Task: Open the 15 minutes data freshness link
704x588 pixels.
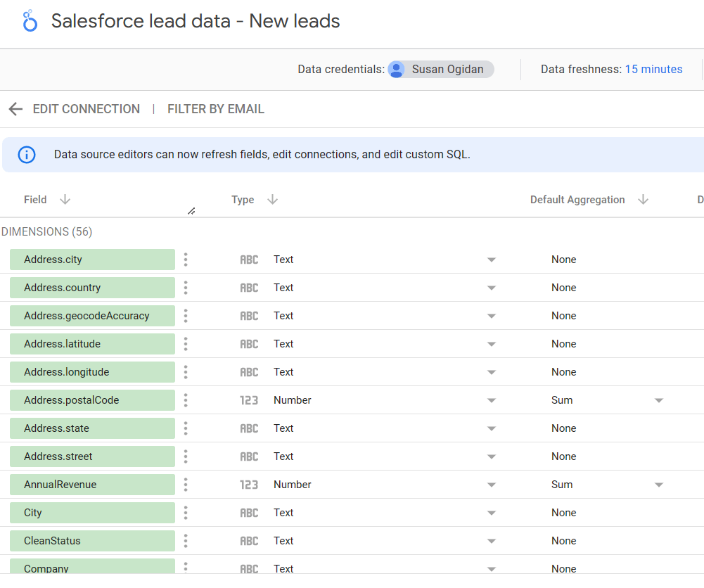Action: 653,69
